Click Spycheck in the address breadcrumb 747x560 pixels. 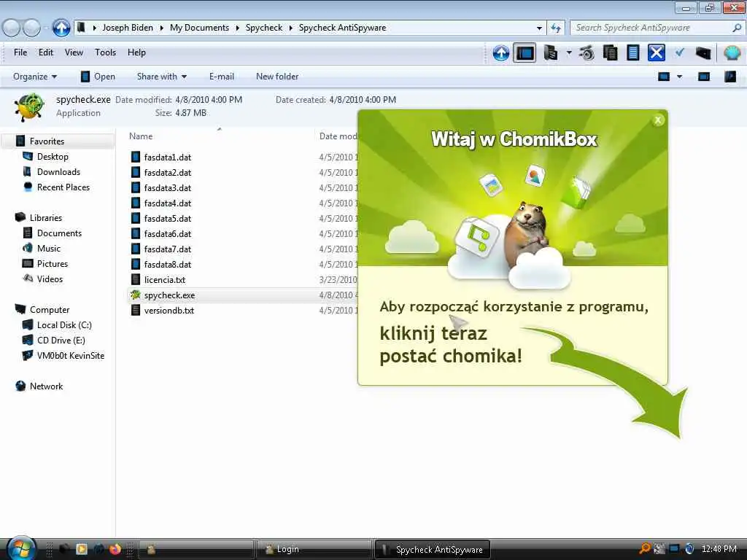[264, 28]
